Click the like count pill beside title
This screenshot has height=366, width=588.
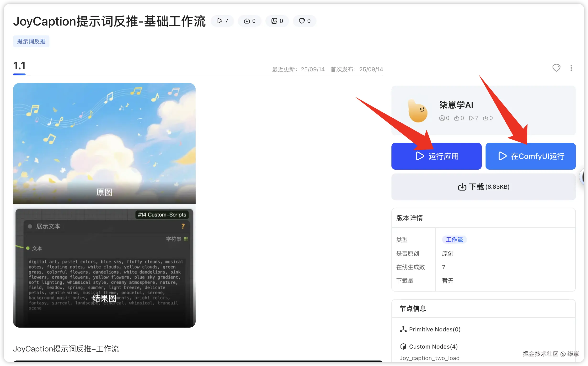coord(304,21)
